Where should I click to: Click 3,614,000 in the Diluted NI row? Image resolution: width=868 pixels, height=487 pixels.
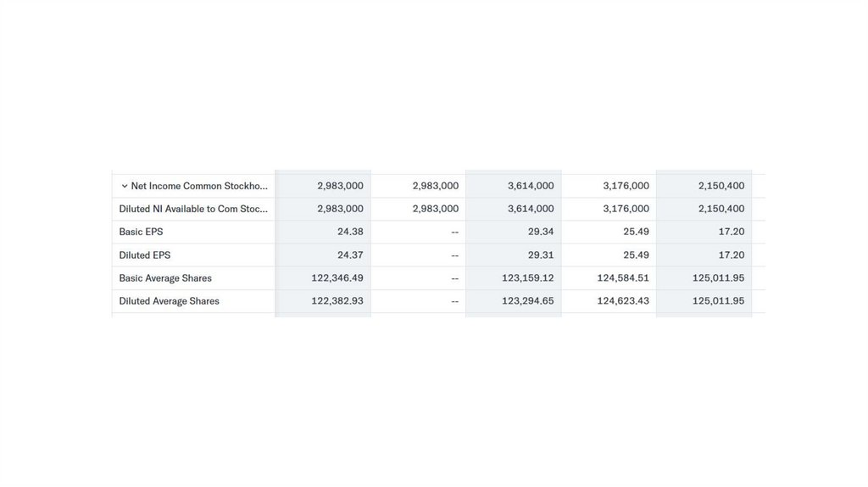pyautogui.click(x=531, y=209)
